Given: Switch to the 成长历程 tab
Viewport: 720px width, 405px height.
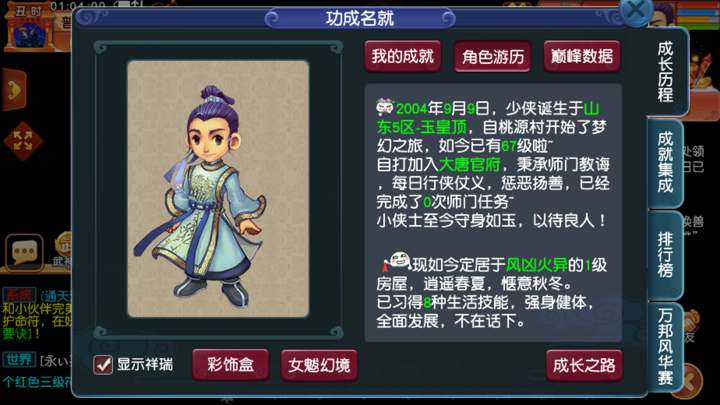Looking at the screenshot, I should point(665,72).
